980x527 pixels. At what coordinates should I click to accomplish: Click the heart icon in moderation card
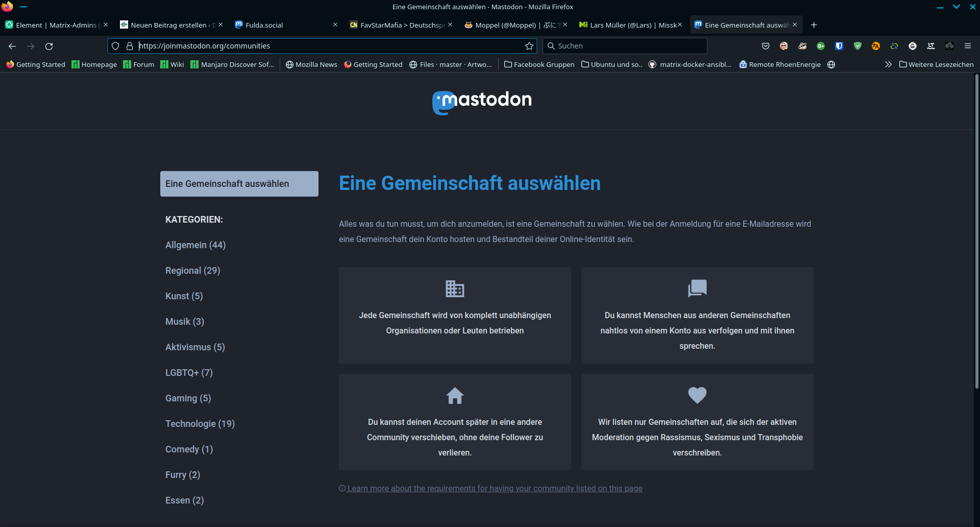(697, 395)
